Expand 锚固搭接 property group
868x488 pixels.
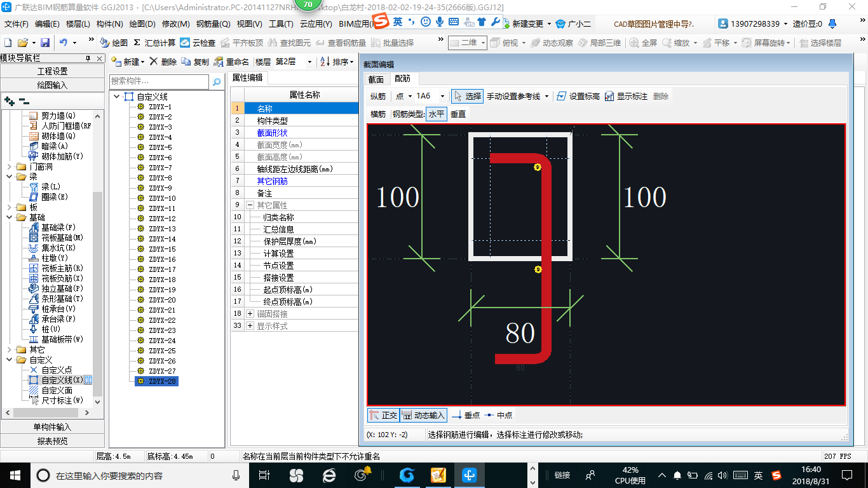(250, 314)
